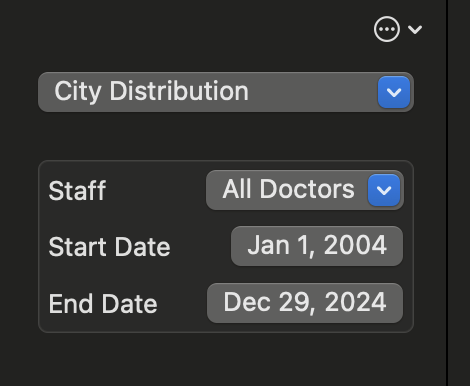This screenshot has height=386, width=470.
Task: Expand the chevron beside the ellipsis icon
Action: (x=415, y=30)
